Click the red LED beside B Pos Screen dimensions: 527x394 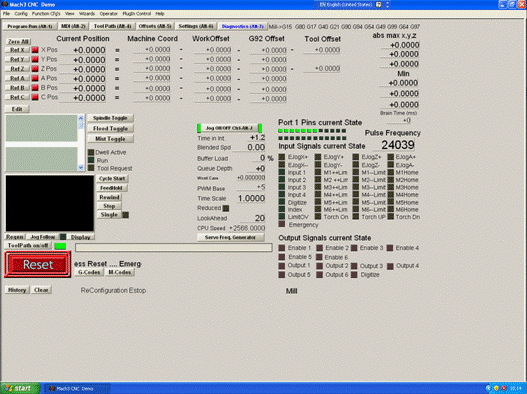[x=35, y=88]
